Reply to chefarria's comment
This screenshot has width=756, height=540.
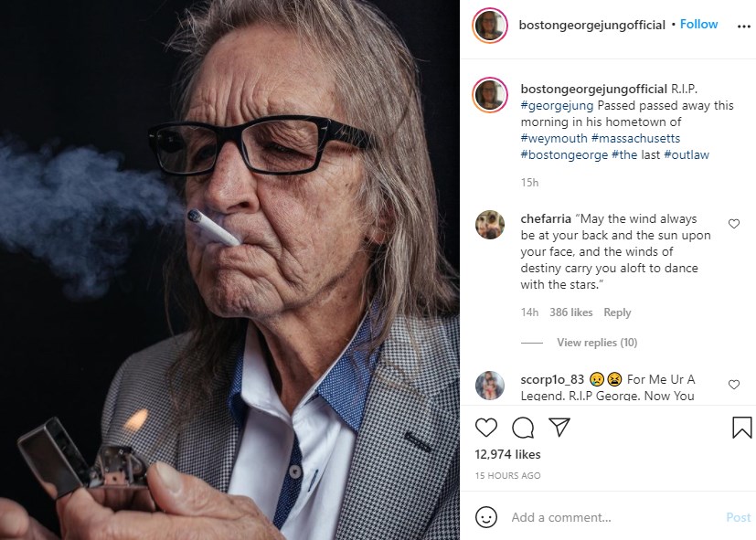pyautogui.click(x=617, y=312)
